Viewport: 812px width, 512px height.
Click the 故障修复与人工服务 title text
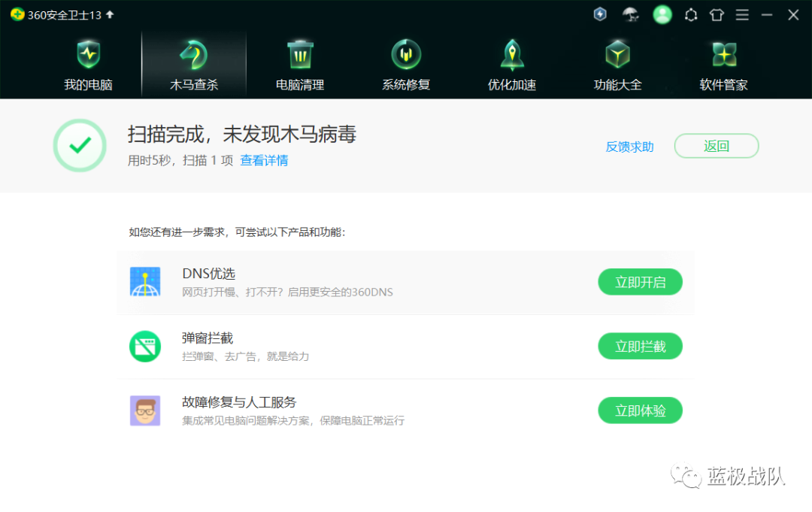239,402
